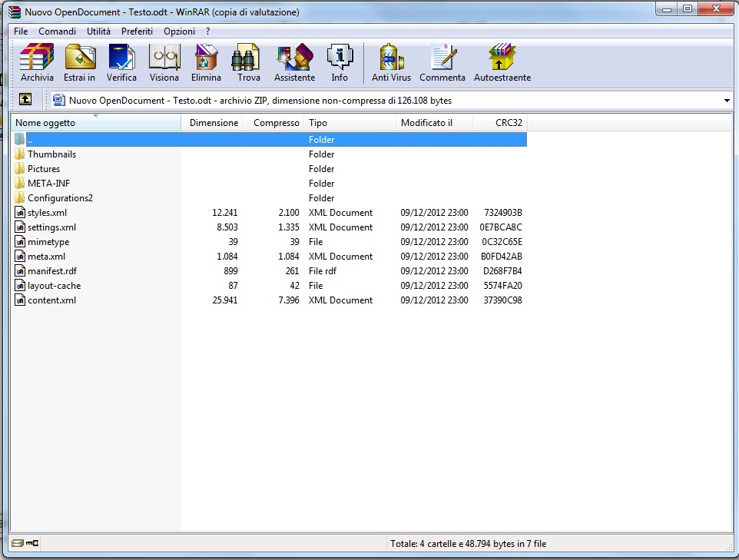Screen dimensions: 739x560
Task: Click the content.xml file icon
Action: click(x=20, y=300)
